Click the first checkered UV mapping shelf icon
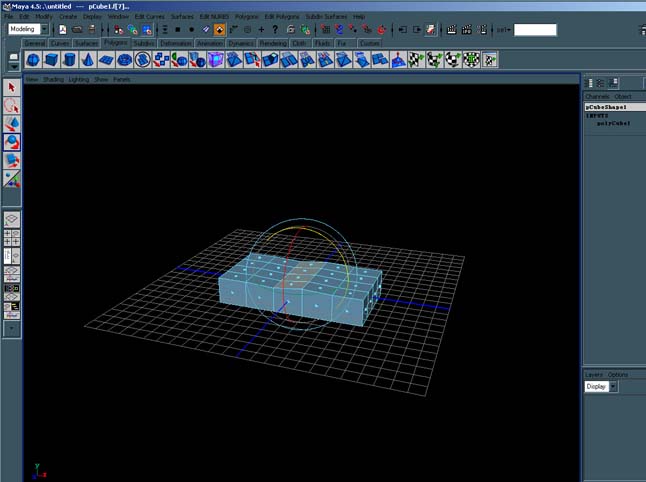 pos(416,60)
